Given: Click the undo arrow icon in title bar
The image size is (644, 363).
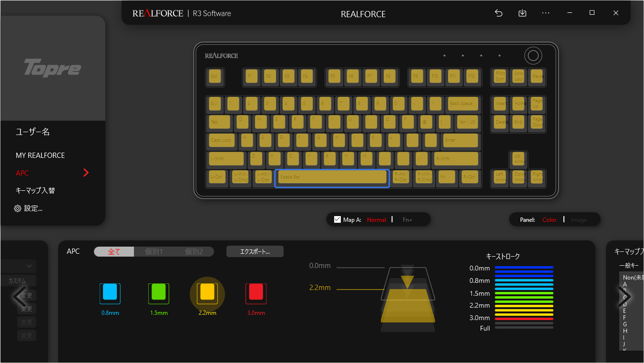Looking at the screenshot, I should point(499,13).
